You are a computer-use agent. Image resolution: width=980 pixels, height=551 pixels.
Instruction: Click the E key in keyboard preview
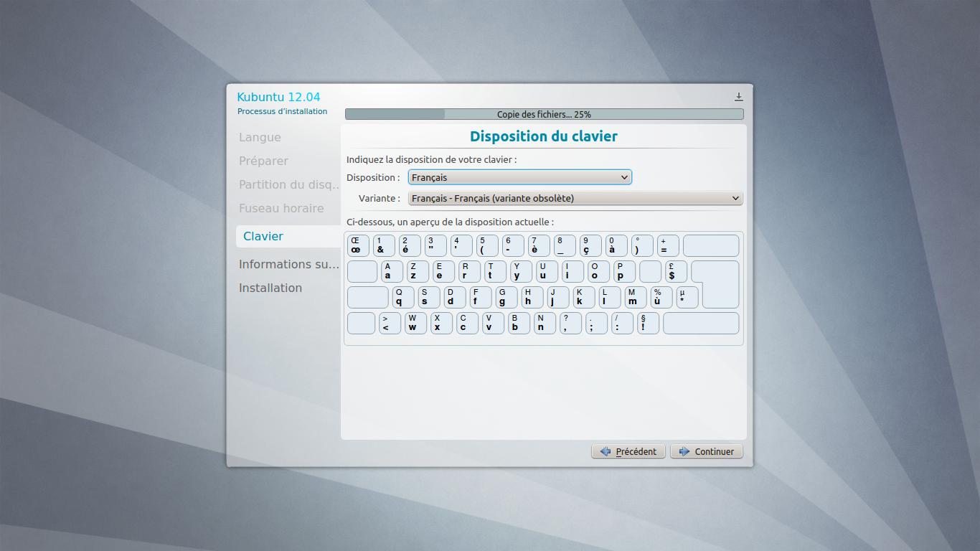tap(443, 271)
